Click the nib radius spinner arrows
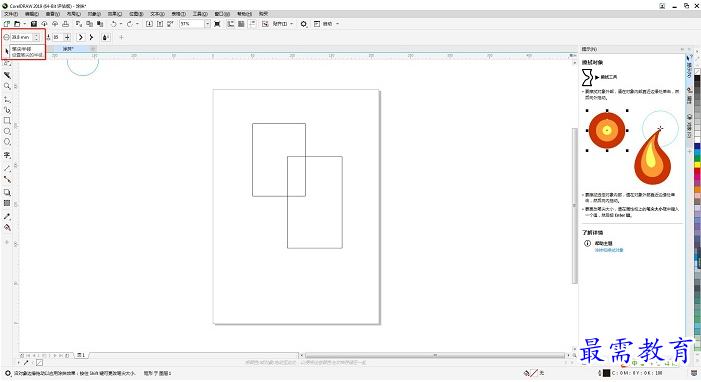The width and height of the screenshot is (701, 382). point(37,37)
